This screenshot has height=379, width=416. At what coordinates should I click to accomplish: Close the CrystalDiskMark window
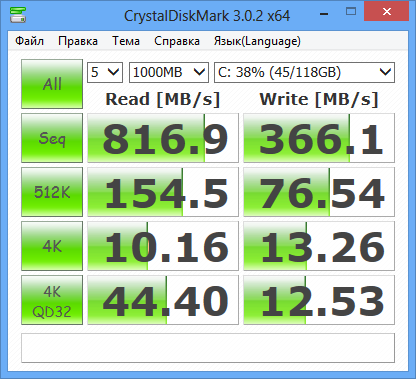[x=387, y=12]
